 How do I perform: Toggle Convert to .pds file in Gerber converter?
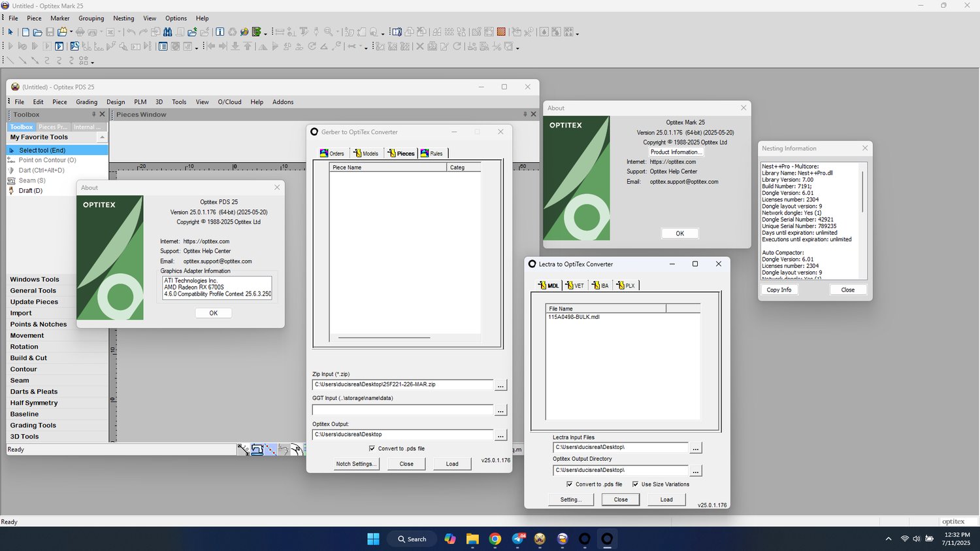(372, 448)
